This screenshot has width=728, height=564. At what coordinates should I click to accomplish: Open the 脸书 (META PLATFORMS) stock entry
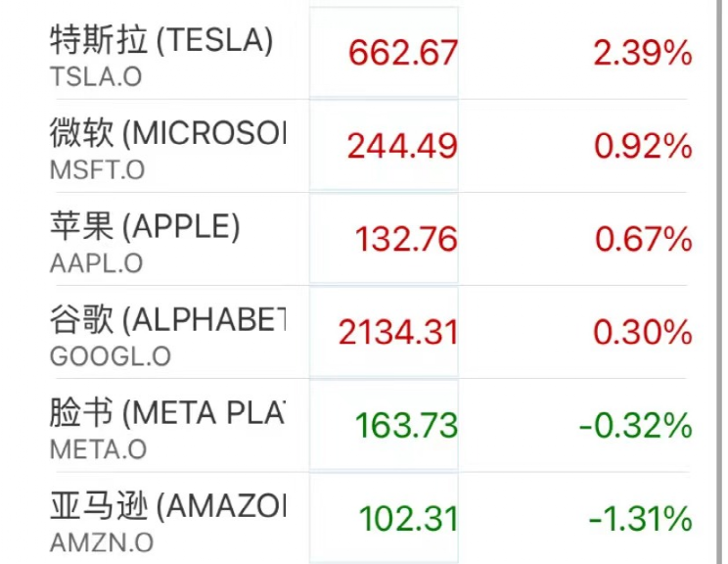click(167, 412)
